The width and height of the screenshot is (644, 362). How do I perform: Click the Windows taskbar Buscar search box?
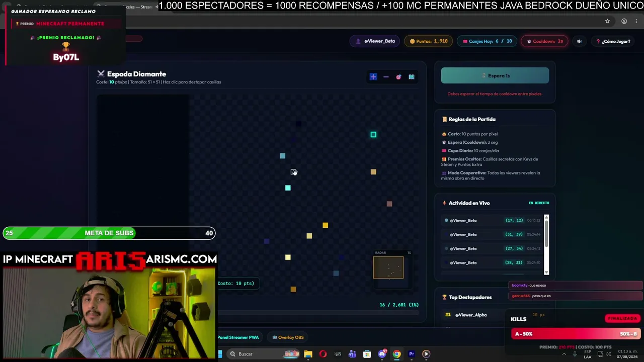point(263,354)
